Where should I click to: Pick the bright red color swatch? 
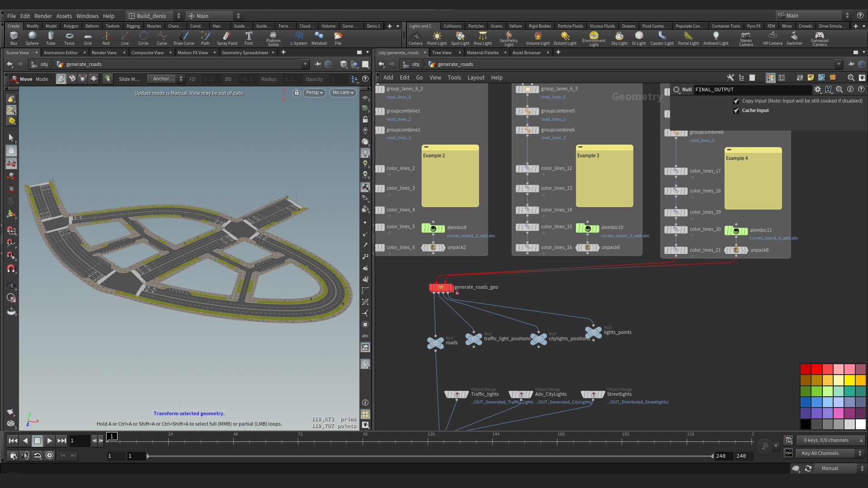(x=816, y=369)
